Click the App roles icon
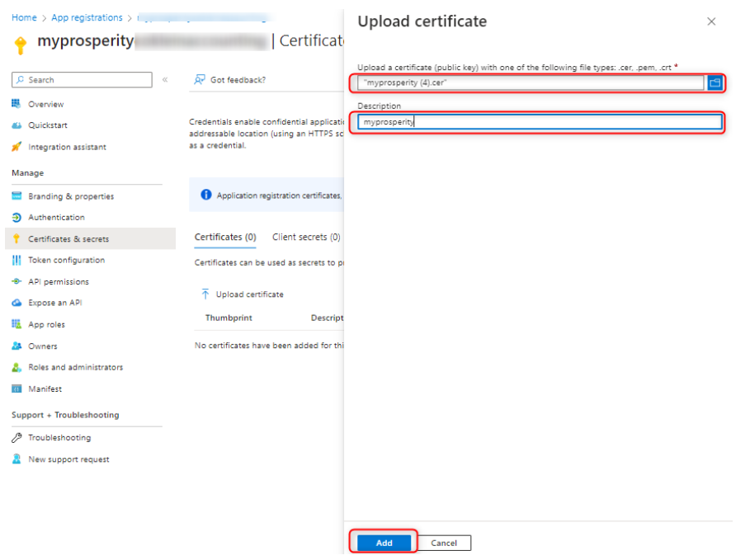Viewport: 750px width, 560px height. pyautogui.click(x=17, y=324)
